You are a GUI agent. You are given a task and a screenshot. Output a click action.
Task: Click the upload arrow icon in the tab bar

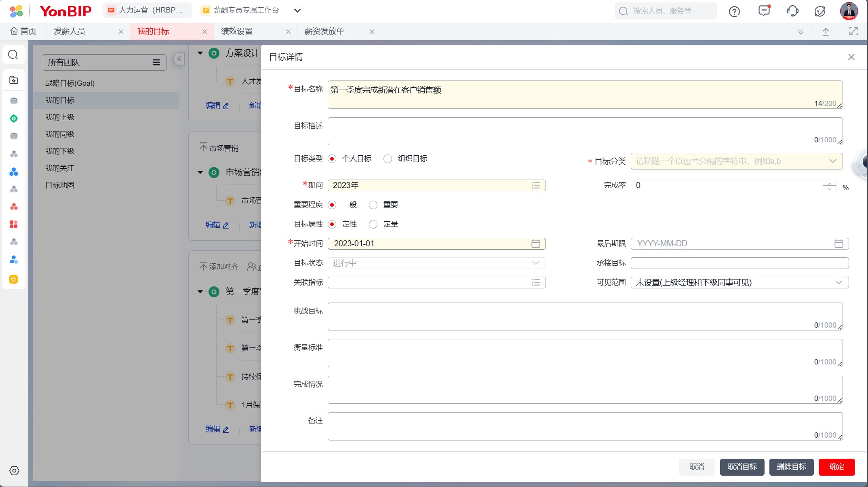(x=826, y=32)
